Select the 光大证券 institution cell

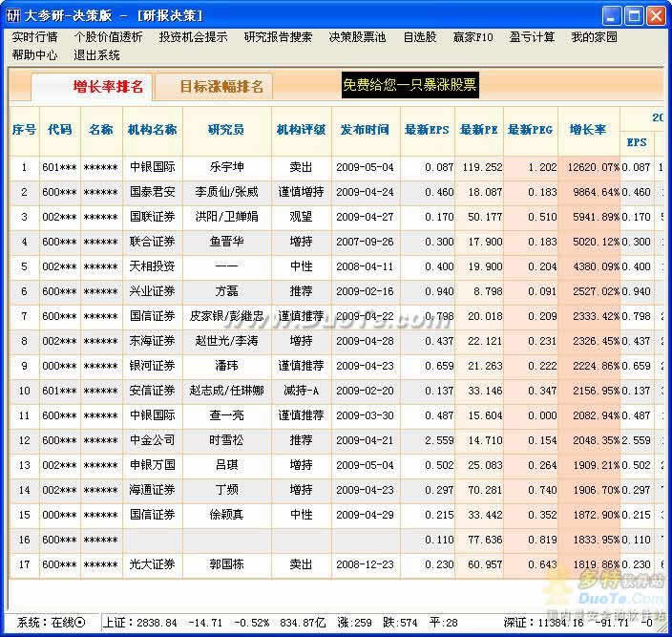(153, 565)
